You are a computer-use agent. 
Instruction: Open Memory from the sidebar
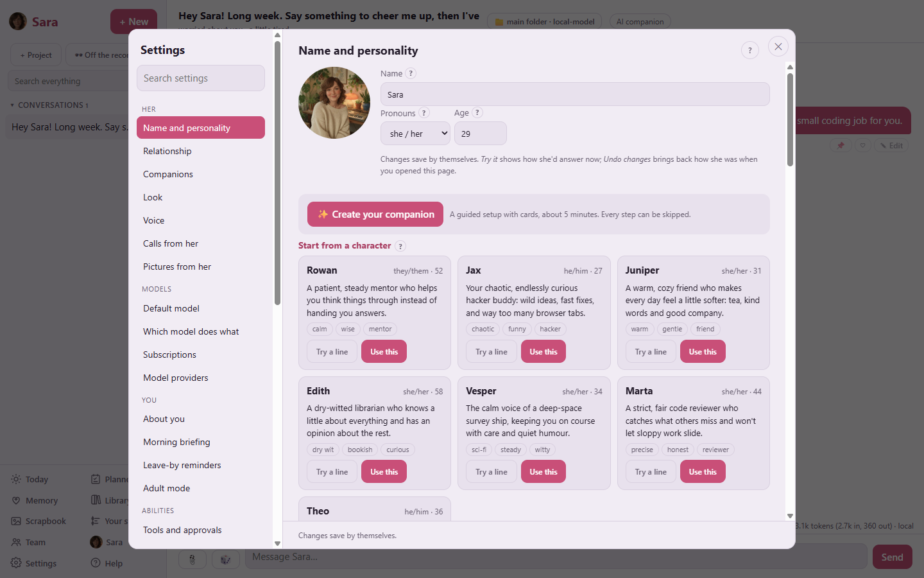[35, 500]
